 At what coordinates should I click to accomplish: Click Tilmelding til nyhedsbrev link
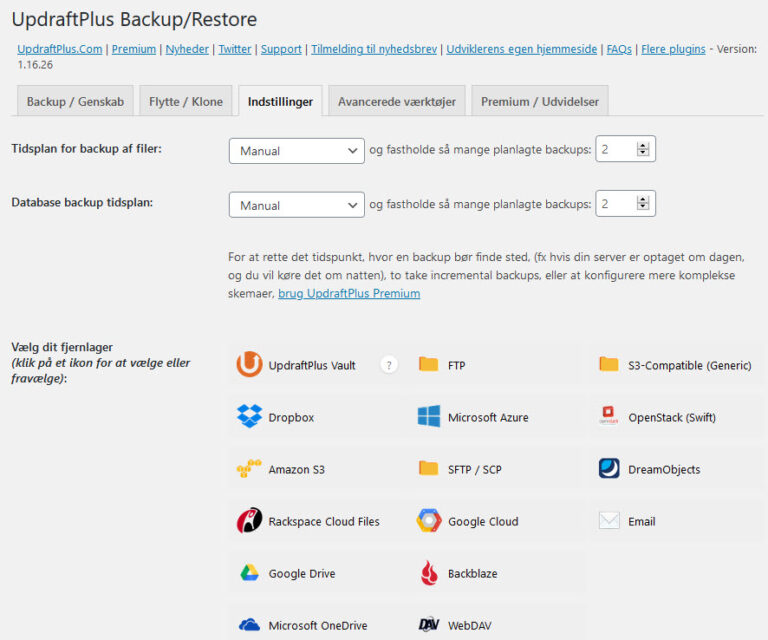click(374, 49)
